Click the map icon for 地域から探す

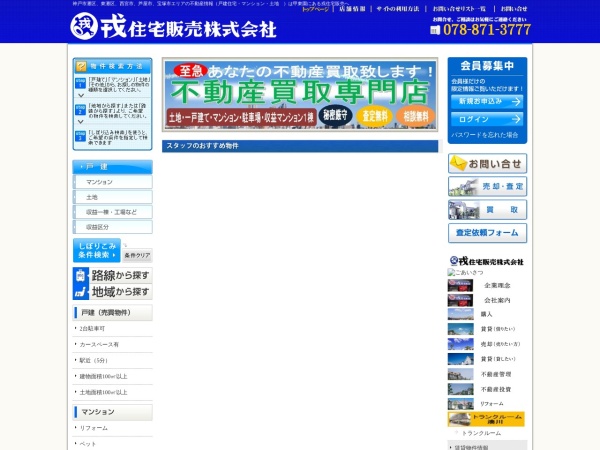coord(80,292)
